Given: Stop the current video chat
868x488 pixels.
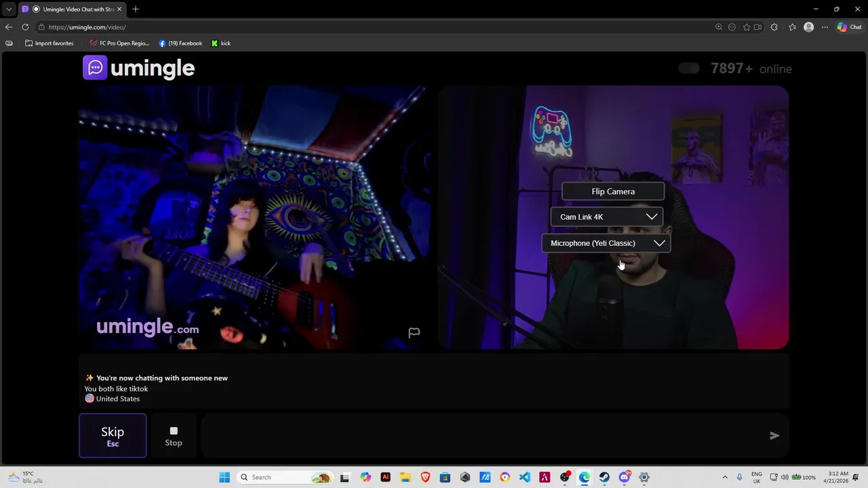Looking at the screenshot, I should [x=174, y=436].
